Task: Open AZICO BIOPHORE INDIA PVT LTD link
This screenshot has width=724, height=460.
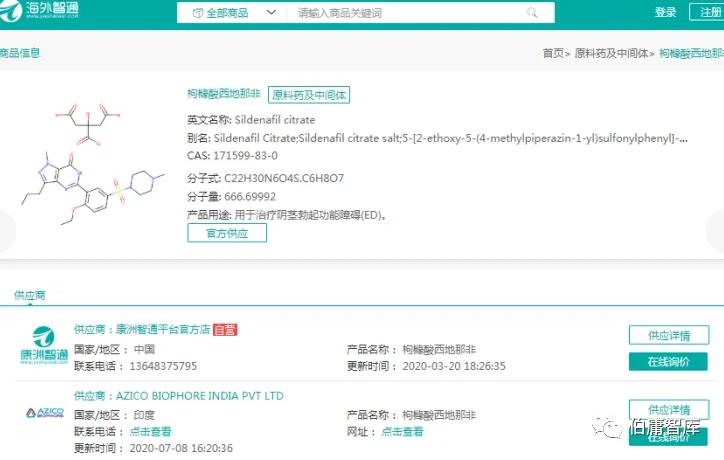Action: [199, 396]
